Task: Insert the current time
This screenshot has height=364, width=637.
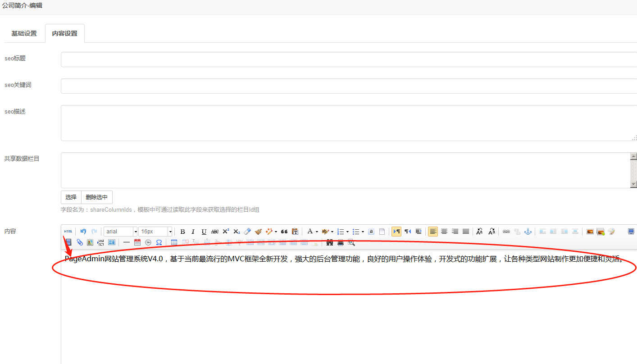Action: pyautogui.click(x=148, y=242)
